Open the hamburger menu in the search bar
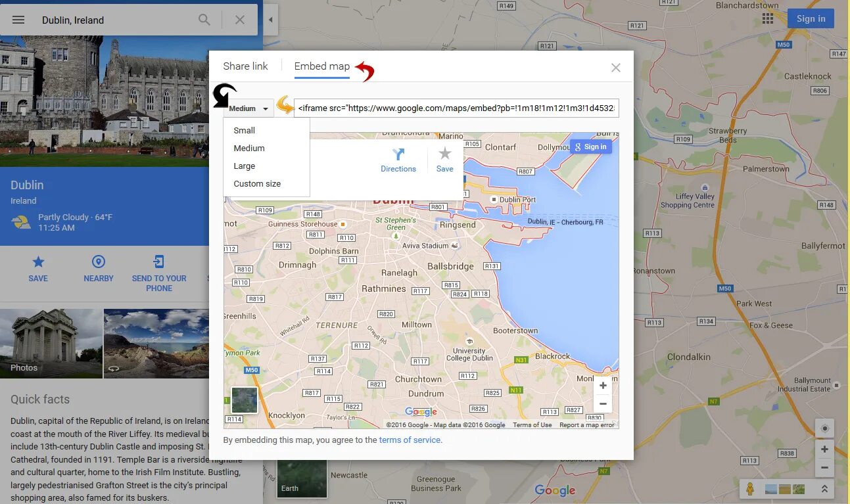This screenshot has width=850, height=504. click(x=18, y=20)
